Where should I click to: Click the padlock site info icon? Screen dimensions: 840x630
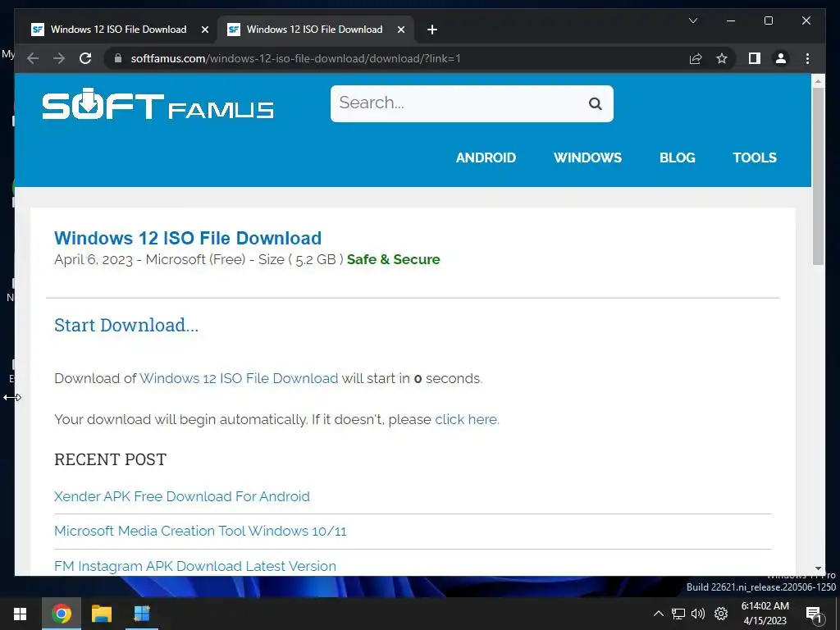(118, 58)
